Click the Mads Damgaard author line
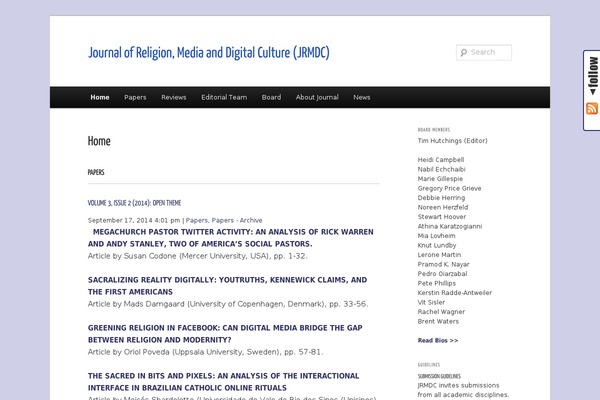600x400 pixels. point(228,304)
